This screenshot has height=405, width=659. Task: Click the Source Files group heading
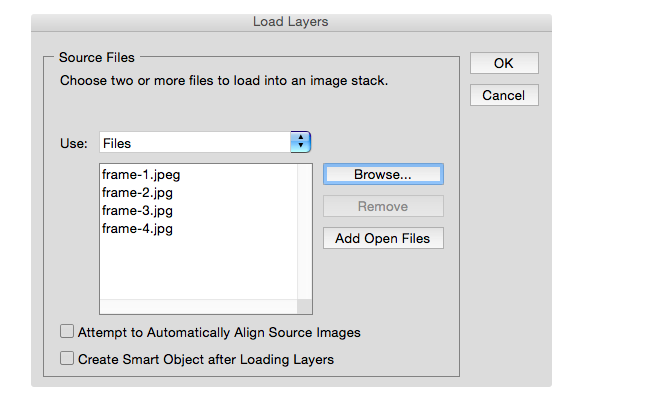[x=97, y=58]
